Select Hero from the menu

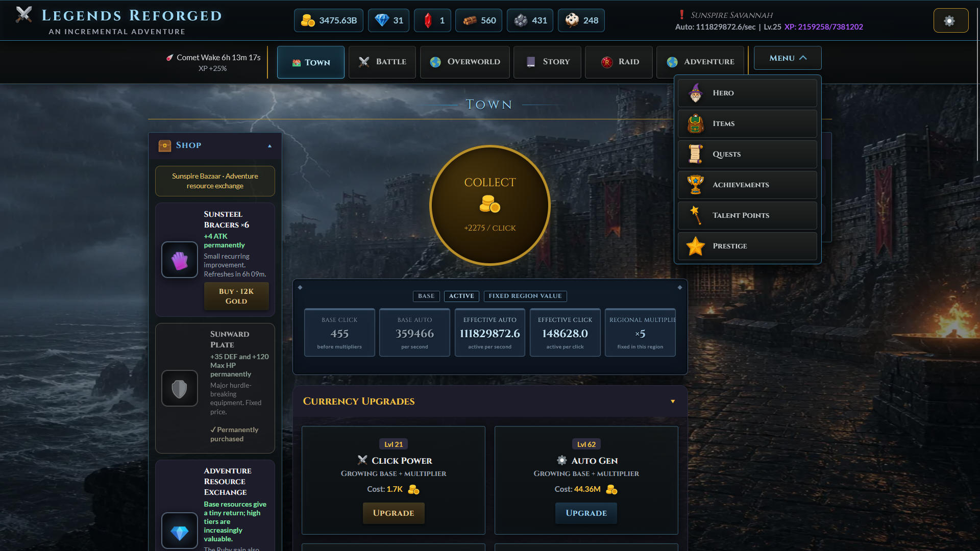747,93
